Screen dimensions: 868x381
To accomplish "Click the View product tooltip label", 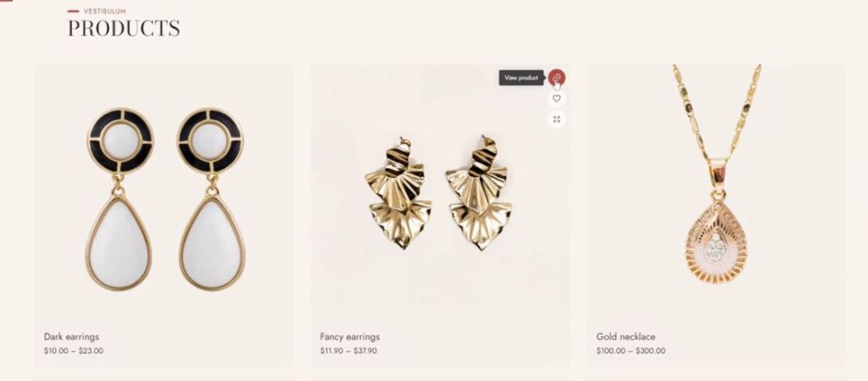I will [521, 78].
